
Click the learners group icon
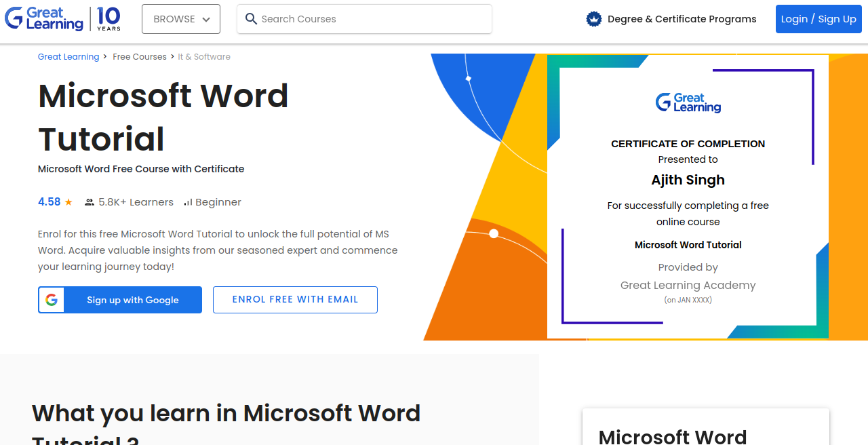[x=89, y=201]
